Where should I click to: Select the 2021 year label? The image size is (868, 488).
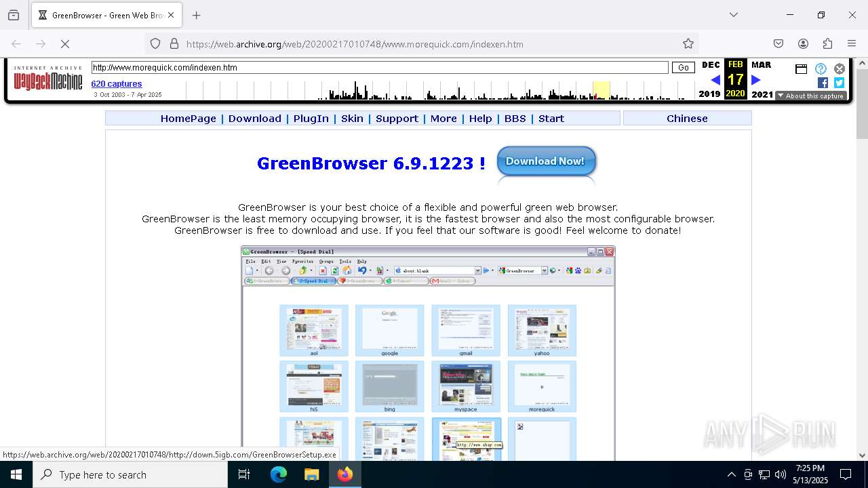[x=762, y=94]
